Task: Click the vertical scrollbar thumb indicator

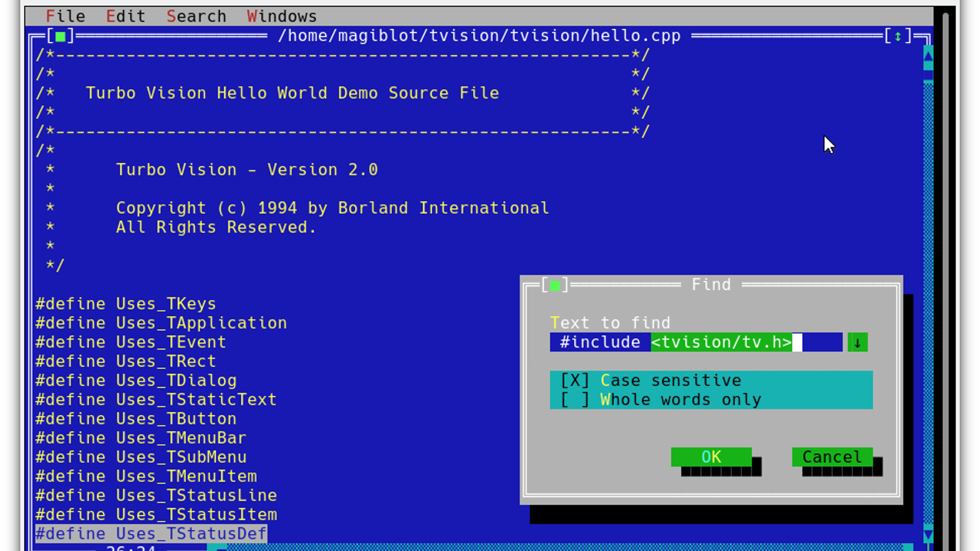Action: (x=928, y=76)
